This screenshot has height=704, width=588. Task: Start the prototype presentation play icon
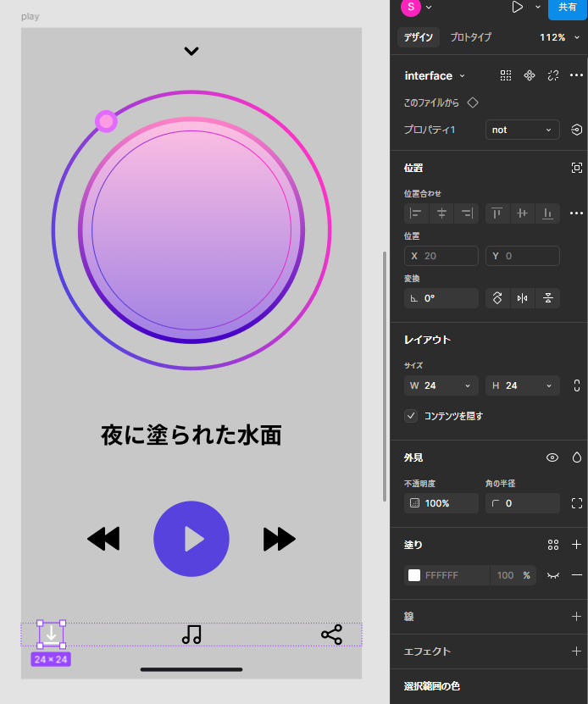(517, 7)
